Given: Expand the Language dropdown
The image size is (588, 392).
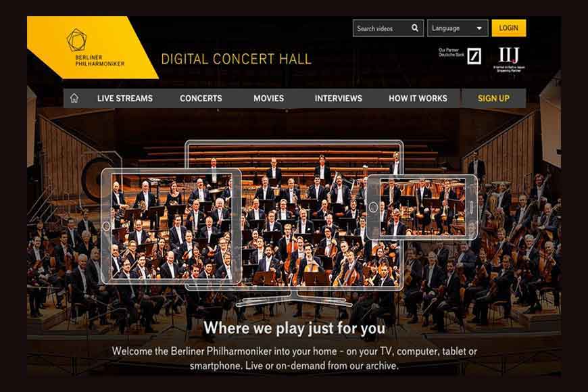Looking at the screenshot, I should point(458,28).
